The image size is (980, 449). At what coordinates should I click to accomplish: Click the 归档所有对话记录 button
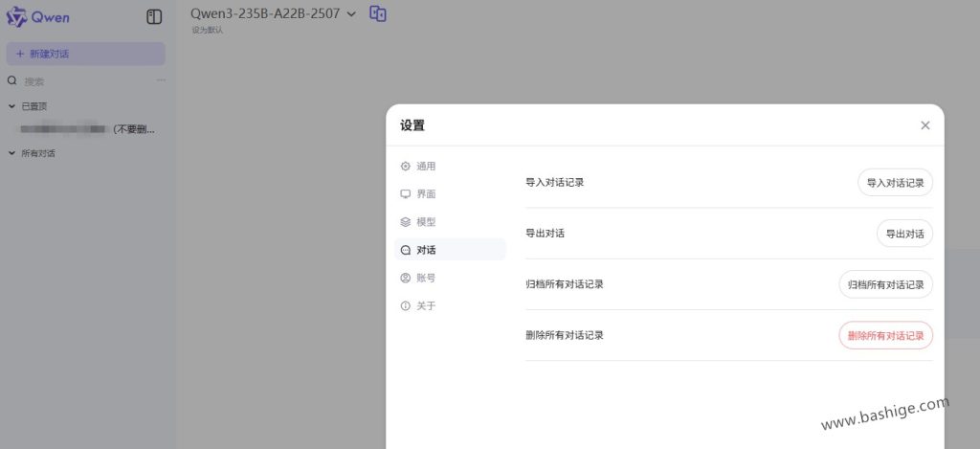[x=885, y=284]
